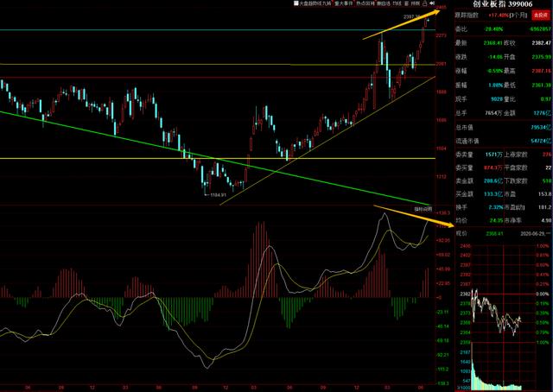The height and width of the screenshot is (392, 553).
Task: Click the 总市值 row label
Action: pyautogui.click(x=464, y=127)
